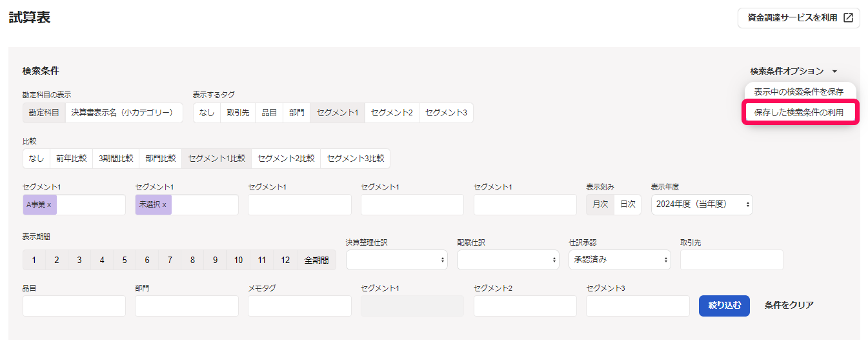The width and height of the screenshot is (868, 343).
Task: Open the 配賦仕訳 dropdown
Action: point(508,260)
